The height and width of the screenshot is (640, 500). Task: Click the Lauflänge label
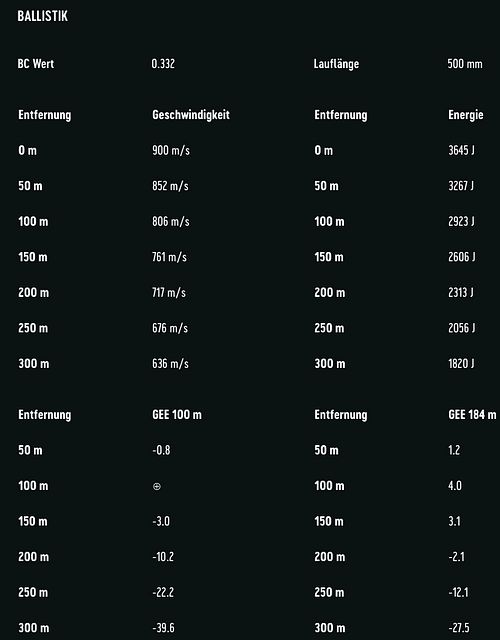(x=336, y=64)
